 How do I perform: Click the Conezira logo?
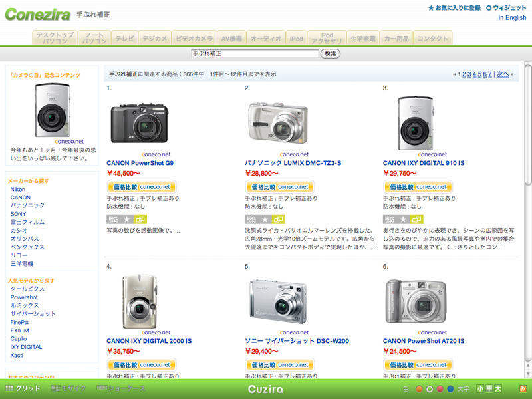click(38, 15)
